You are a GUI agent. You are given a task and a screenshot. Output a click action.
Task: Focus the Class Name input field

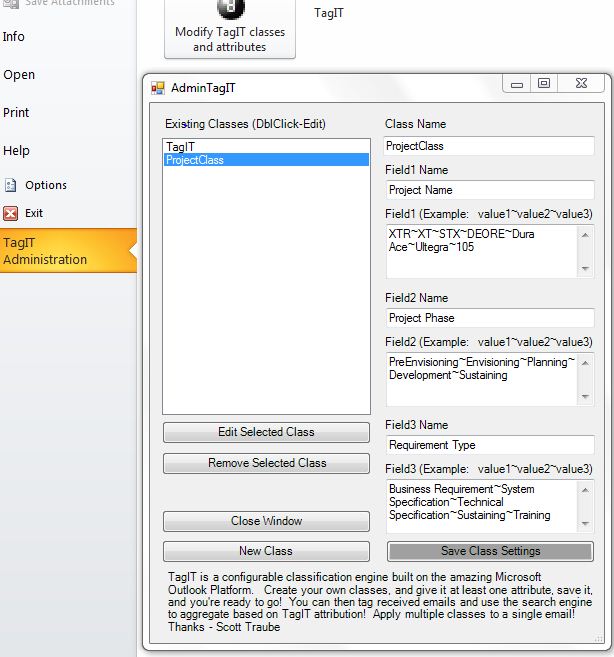(x=489, y=146)
